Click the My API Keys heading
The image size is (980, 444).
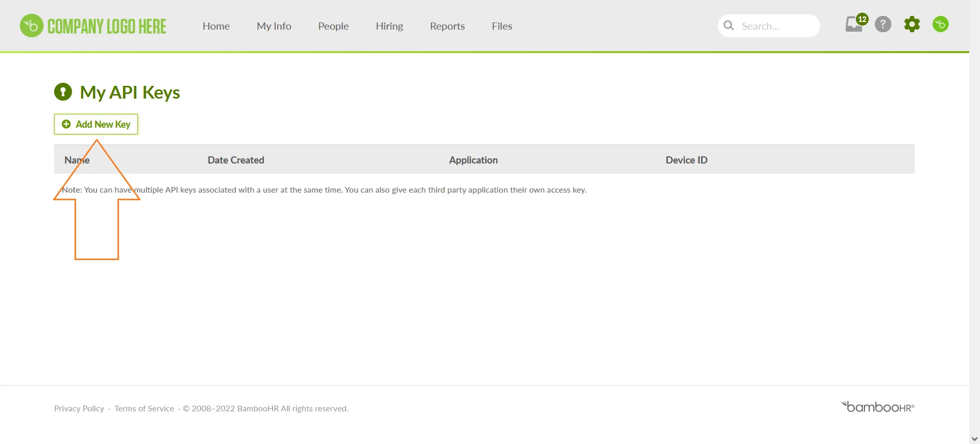(130, 92)
